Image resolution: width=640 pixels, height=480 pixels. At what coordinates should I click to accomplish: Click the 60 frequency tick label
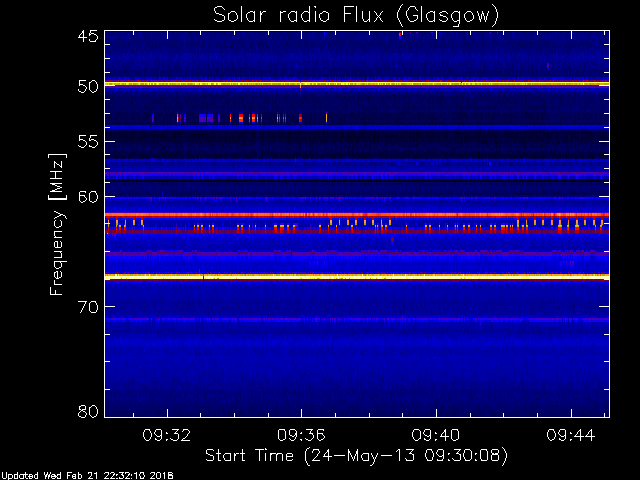[88, 197]
